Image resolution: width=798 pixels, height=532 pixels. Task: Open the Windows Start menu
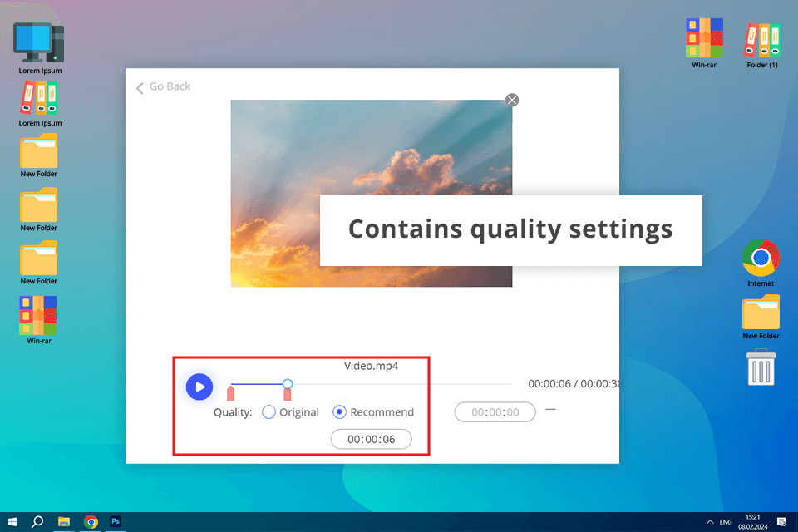[12, 522]
